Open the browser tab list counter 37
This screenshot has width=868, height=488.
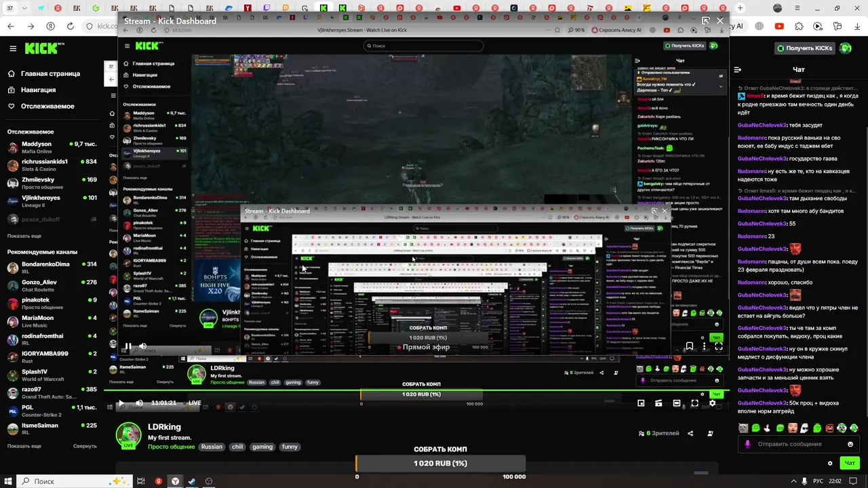9,8
